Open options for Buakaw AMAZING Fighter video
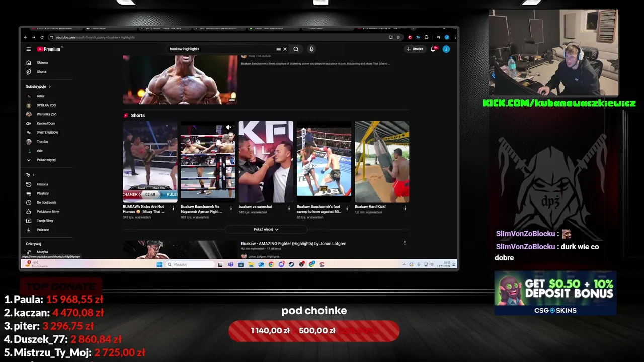The width and height of the screenshot is (644, 362). coord(405,243)
